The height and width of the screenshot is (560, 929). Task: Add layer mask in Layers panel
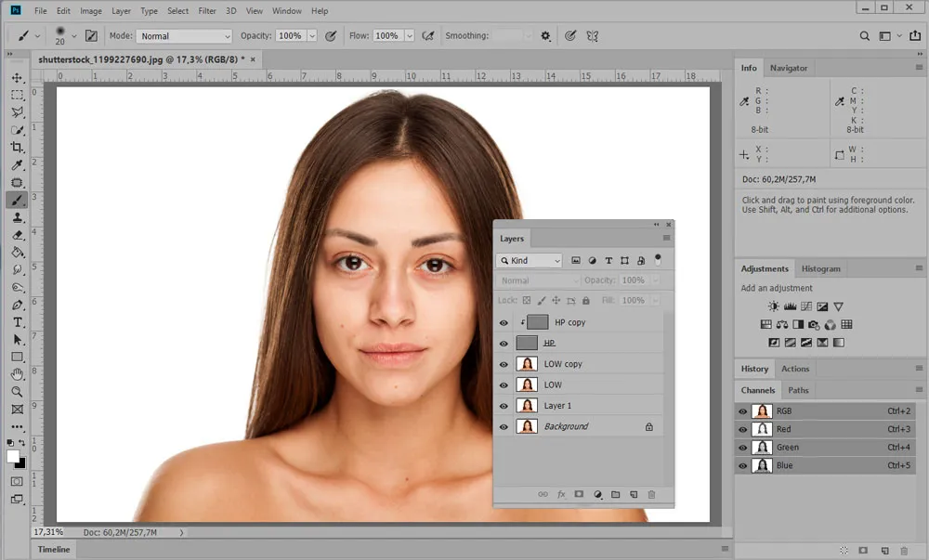[x=579, y=494]
